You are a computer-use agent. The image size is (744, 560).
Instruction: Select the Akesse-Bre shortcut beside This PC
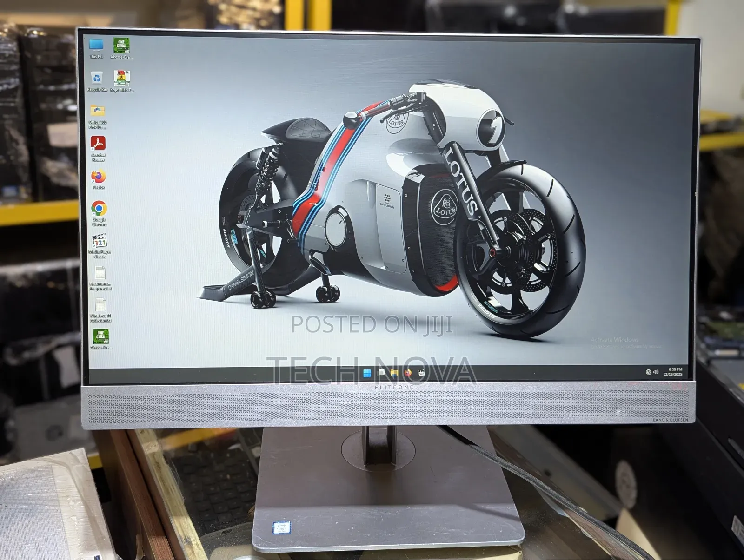click(121, 48)
